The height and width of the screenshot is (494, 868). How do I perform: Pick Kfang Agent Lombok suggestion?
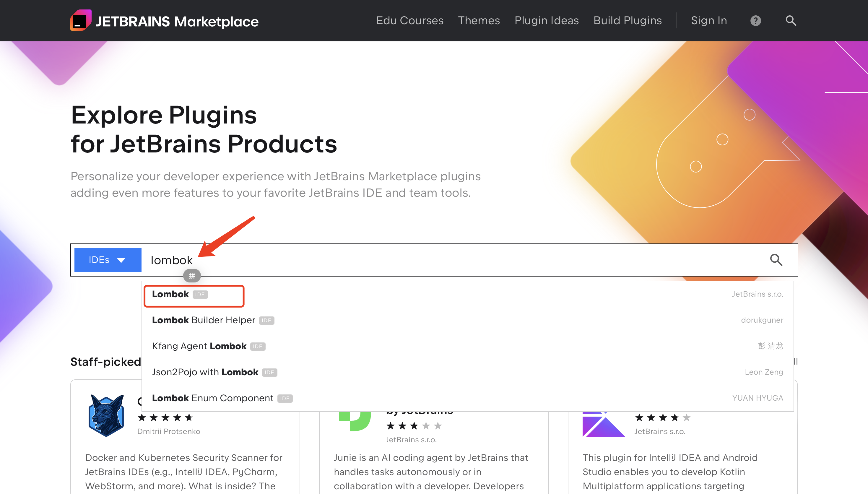(199, 346)
